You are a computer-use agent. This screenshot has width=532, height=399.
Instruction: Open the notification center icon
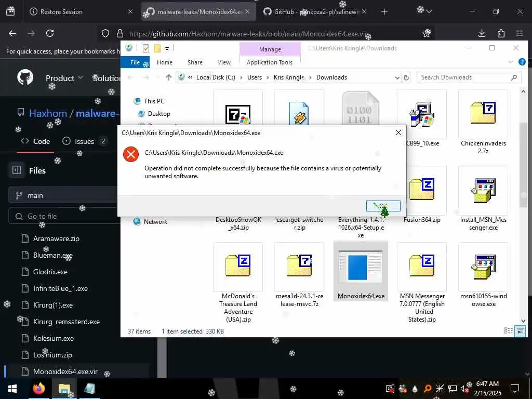pyautogui.click(x=515, y=389)
